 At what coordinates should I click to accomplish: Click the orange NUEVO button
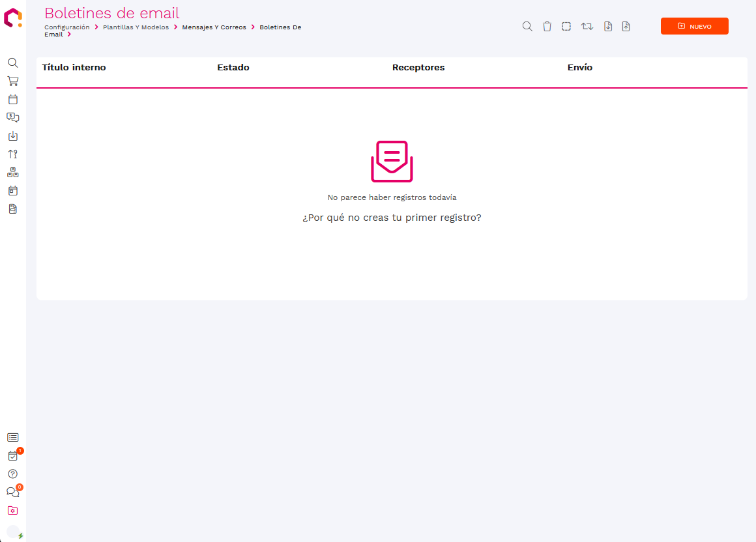coord(694,26)
